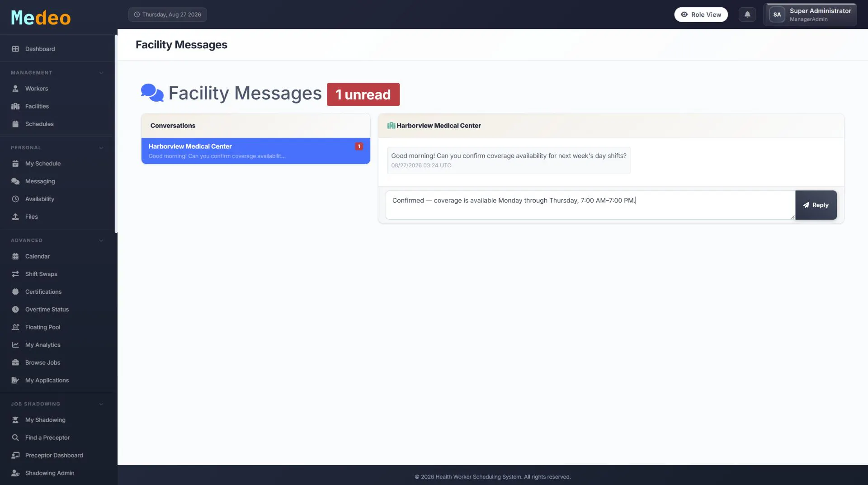This screenshot has height=485, width=868.
Task: Click the message timestamp 08/27/2026 03:24 UTC
Action: coord(421,165)
